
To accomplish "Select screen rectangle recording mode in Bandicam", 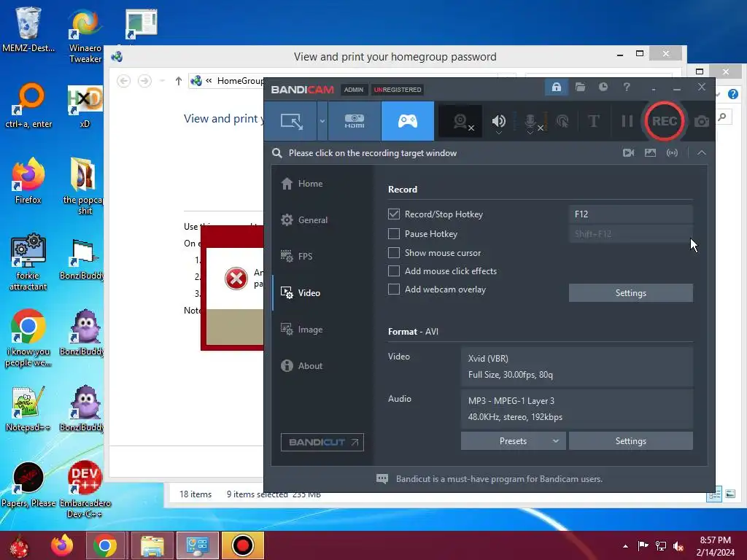I will tap(291, 121).
